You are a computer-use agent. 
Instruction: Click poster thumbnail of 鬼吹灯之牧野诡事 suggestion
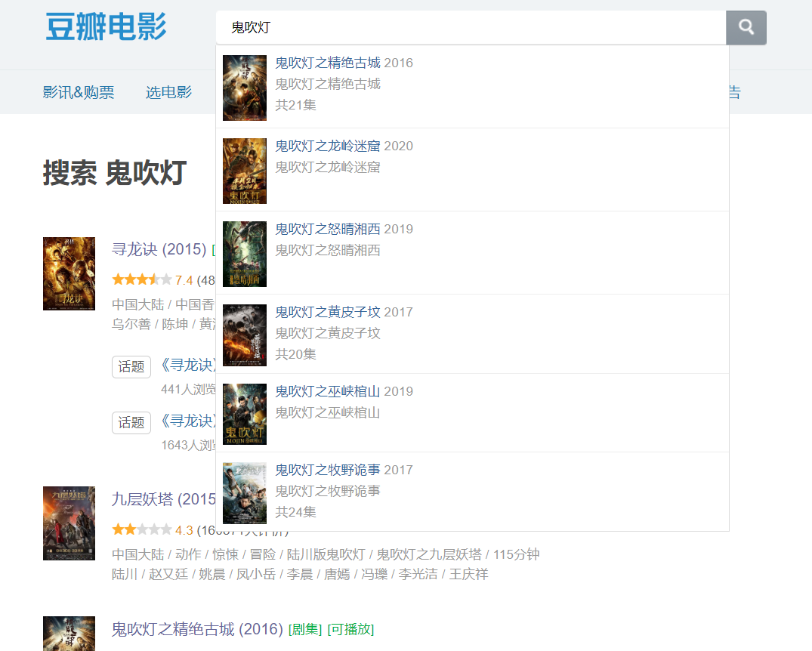[245, 493]
